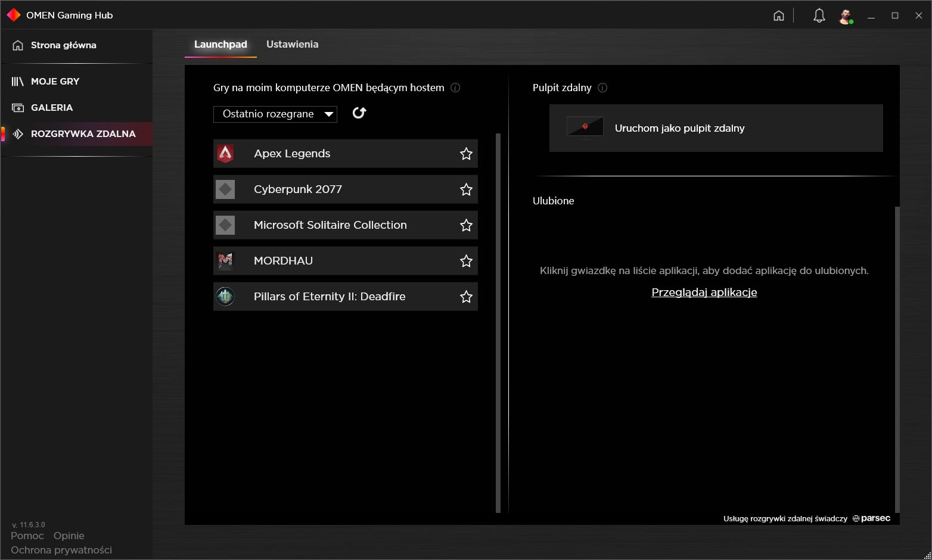Show info icon next to Pulpit zdalny
Image resolution: width=932 pixels, height=560 pixels.
[x=602, y=88]
